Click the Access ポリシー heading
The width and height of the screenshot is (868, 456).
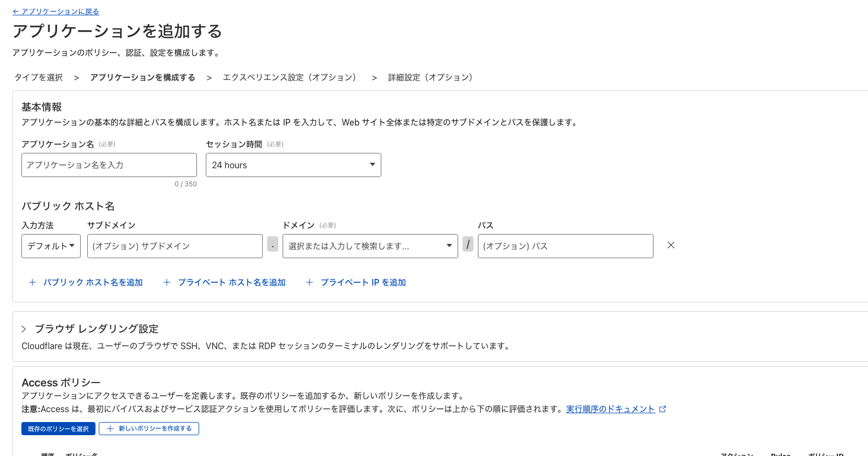click(61, 383)
